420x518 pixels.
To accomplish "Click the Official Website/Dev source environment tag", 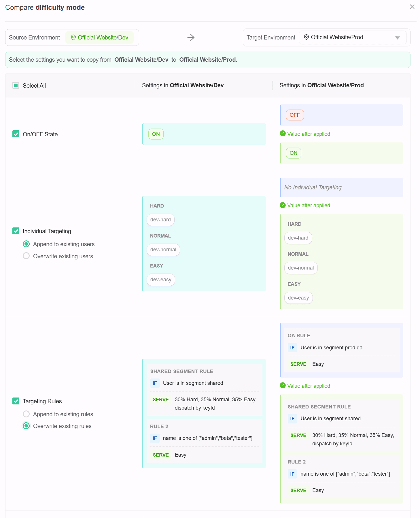I will [99, 37].
